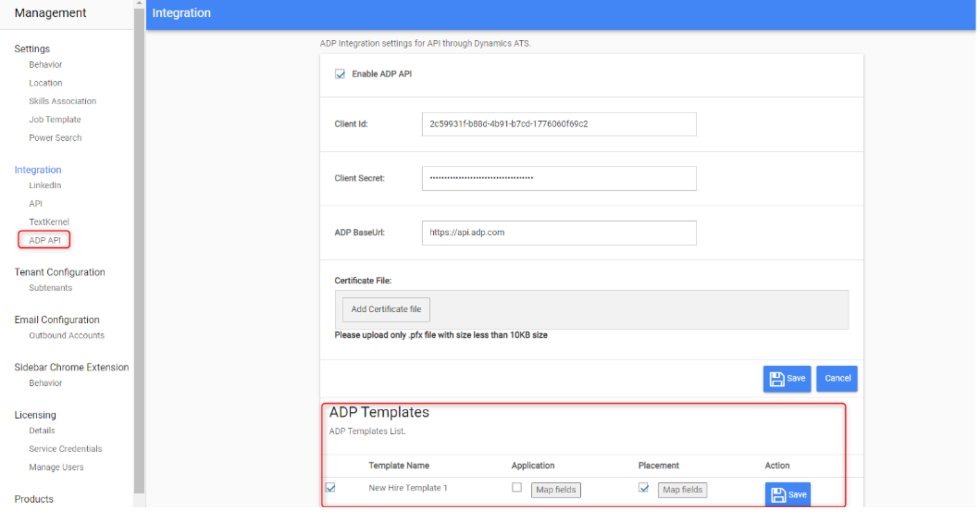Click the New Hire Template 1 name

pyautogui.click(x=408, y=488)
